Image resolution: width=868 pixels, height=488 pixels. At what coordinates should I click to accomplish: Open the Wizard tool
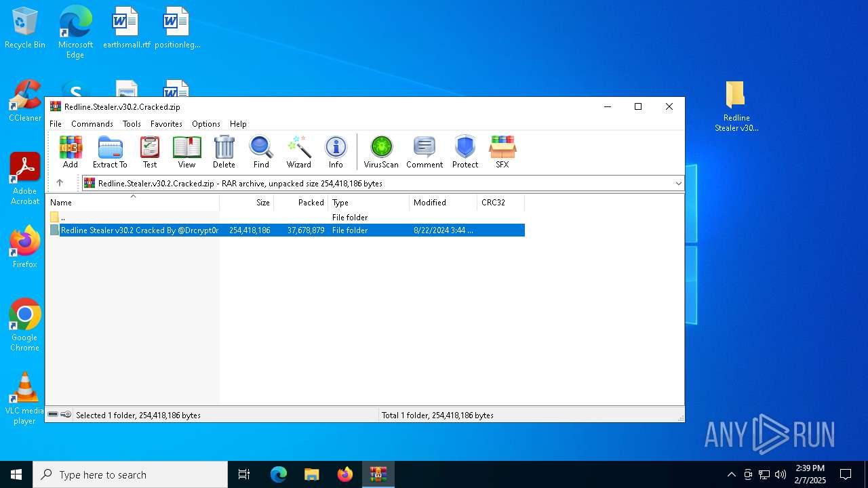click(x=298, y=152)
